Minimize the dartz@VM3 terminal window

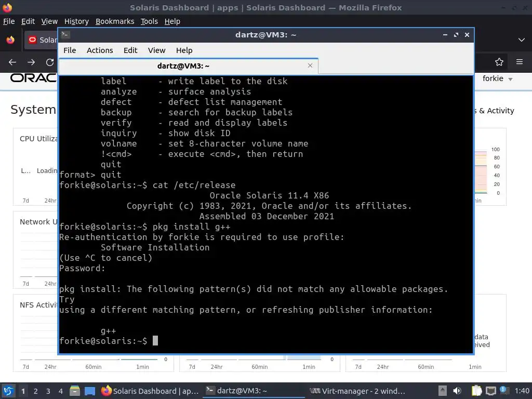click(445, 35)
